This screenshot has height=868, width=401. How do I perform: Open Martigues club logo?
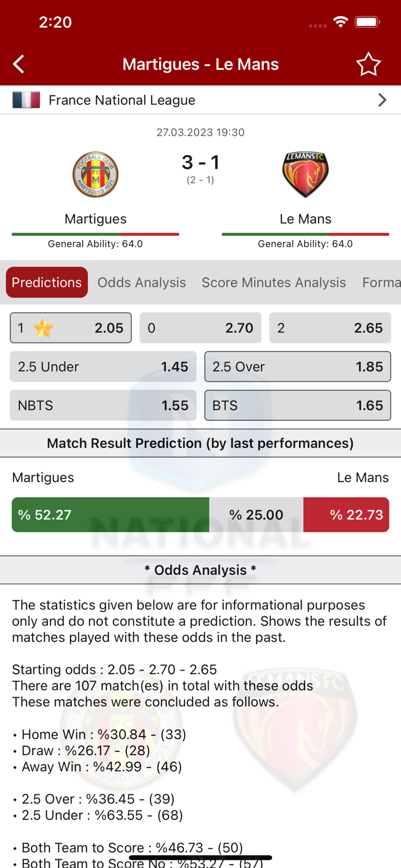(x=95, y=174)
